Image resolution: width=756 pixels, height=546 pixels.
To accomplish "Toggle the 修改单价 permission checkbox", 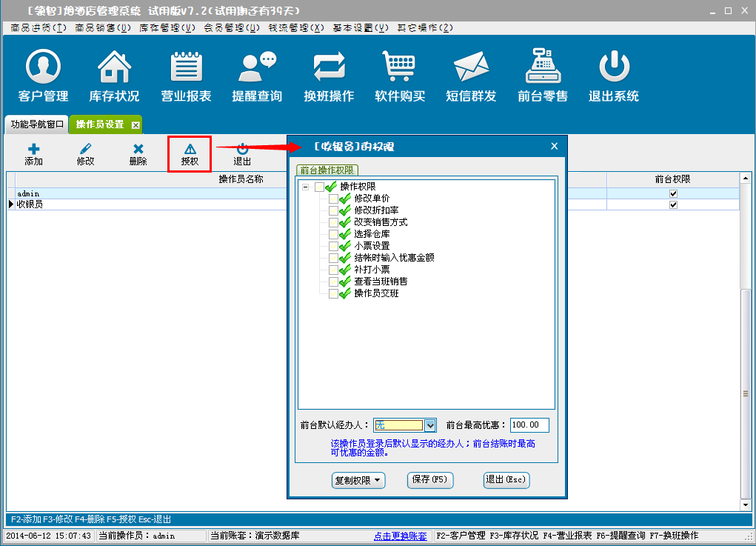I will (x=333, y=199).
